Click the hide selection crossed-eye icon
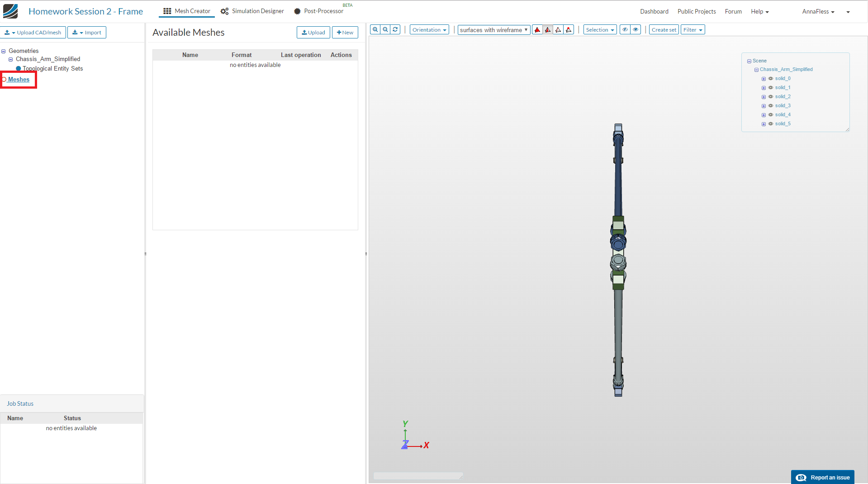 pyautogui.click(x=625, y=30)
